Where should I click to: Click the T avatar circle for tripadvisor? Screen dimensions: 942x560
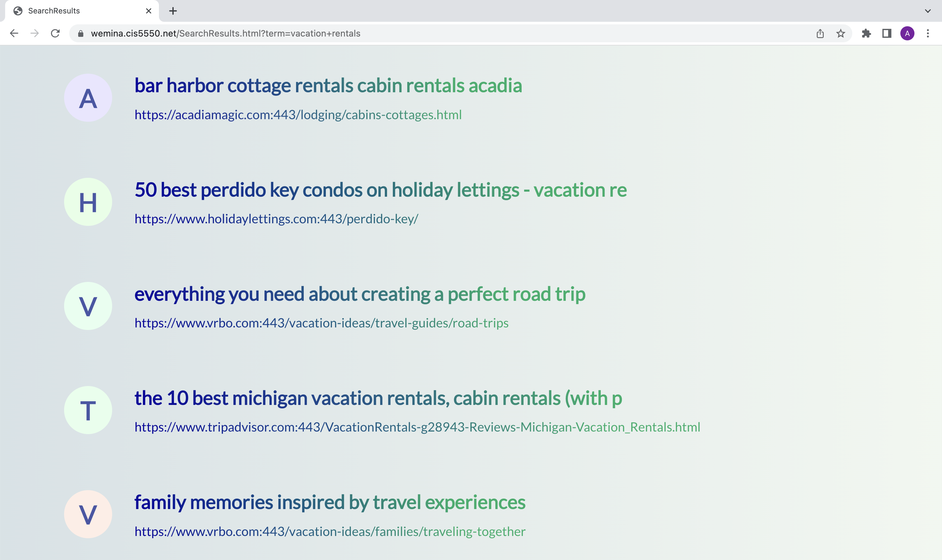[88, 410]
